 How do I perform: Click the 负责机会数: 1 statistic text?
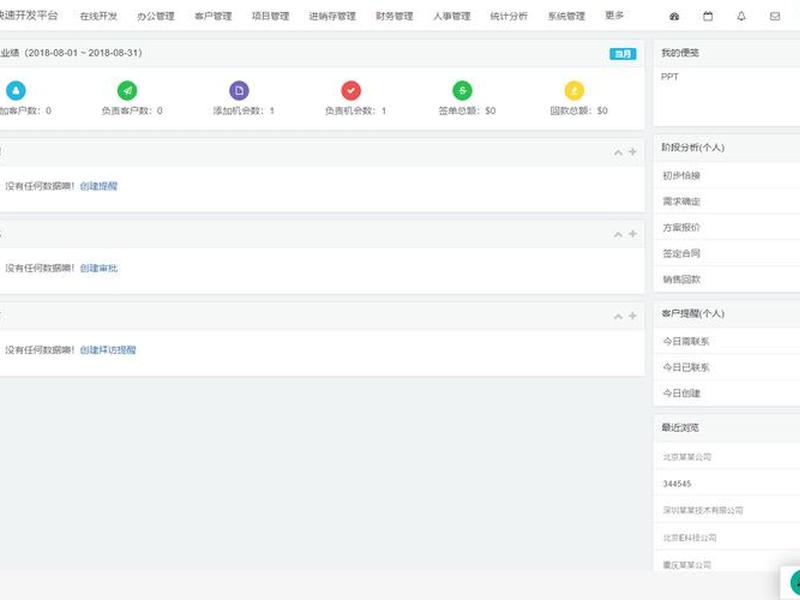[x=356, y=111]
